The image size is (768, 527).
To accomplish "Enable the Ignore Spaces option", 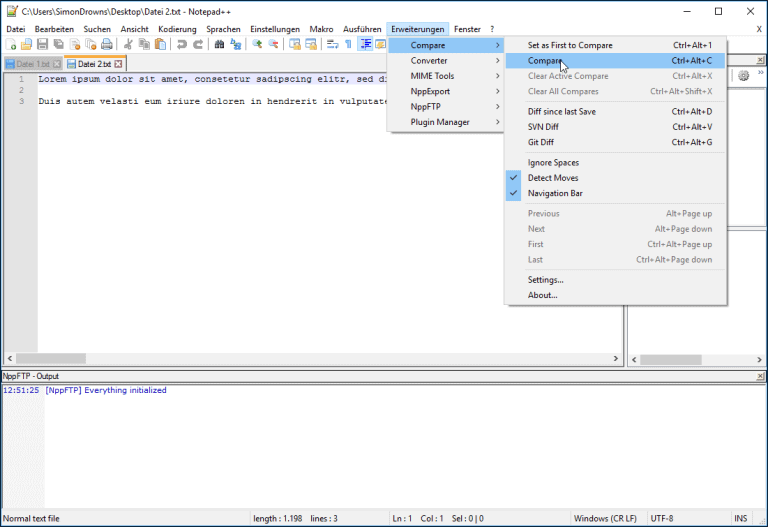I will (x=553, y=162).
